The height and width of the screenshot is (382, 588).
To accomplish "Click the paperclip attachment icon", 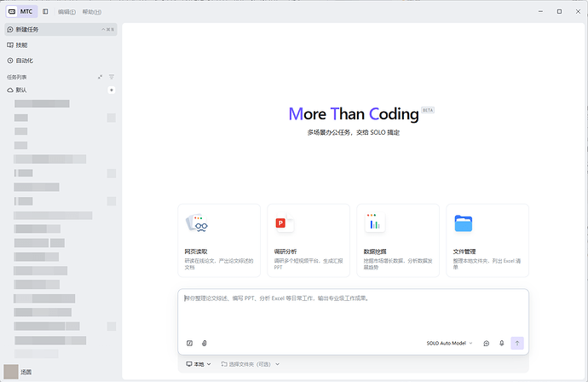I will click(205, 343).
